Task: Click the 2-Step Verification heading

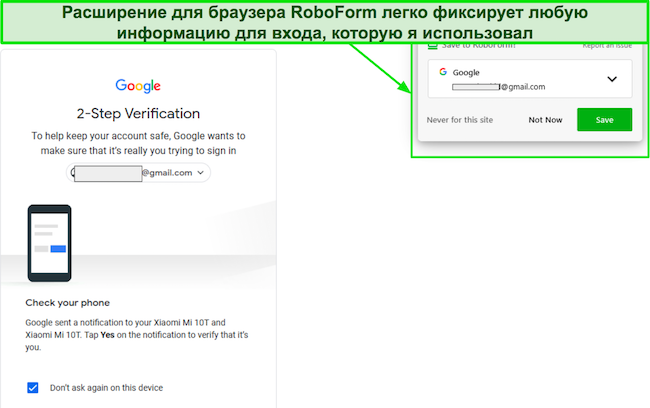Action: (x=138, y=113)
